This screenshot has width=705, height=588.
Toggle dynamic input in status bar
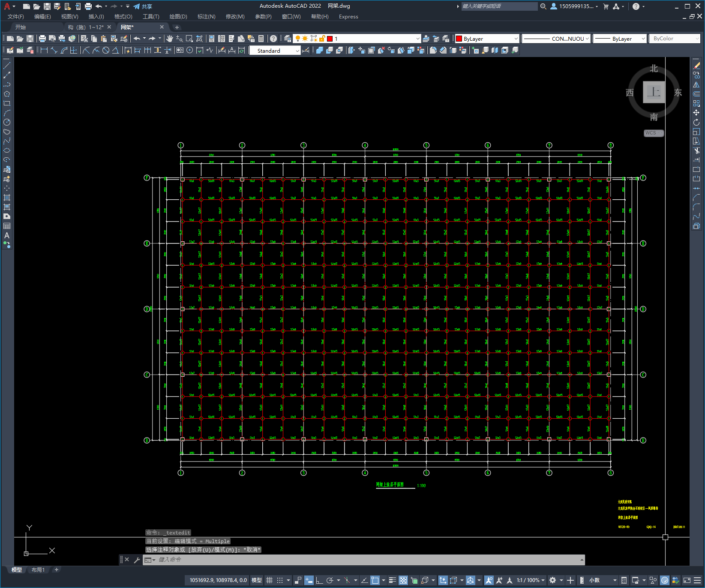click(309, 580)
